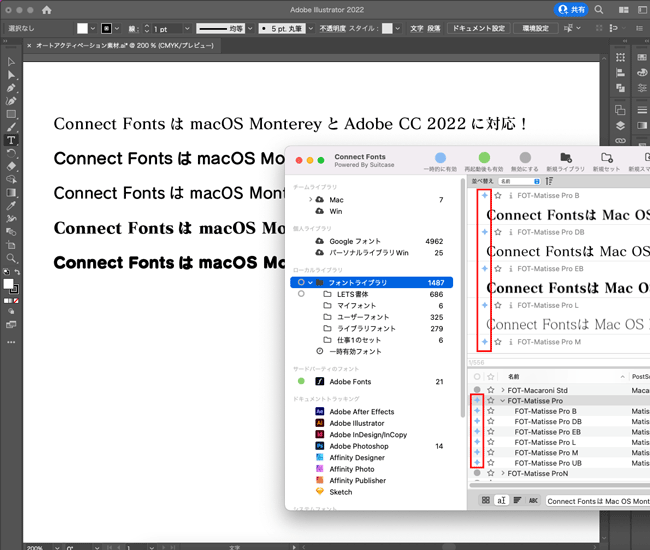Go to Illustrator Home screen icon
This screenshot has width=650, height=550.
click(47, 10)
